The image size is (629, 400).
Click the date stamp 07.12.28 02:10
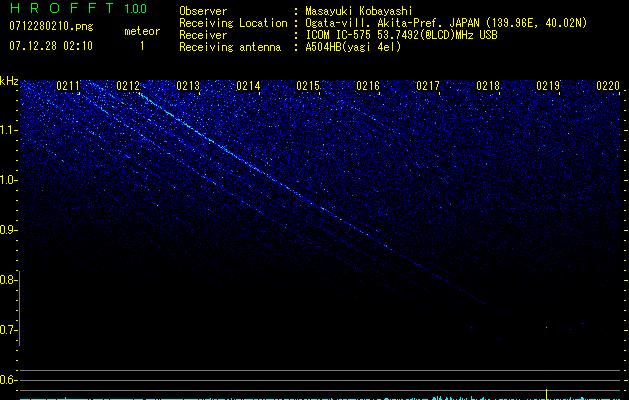pyautogui.click(x=51, y=45)
